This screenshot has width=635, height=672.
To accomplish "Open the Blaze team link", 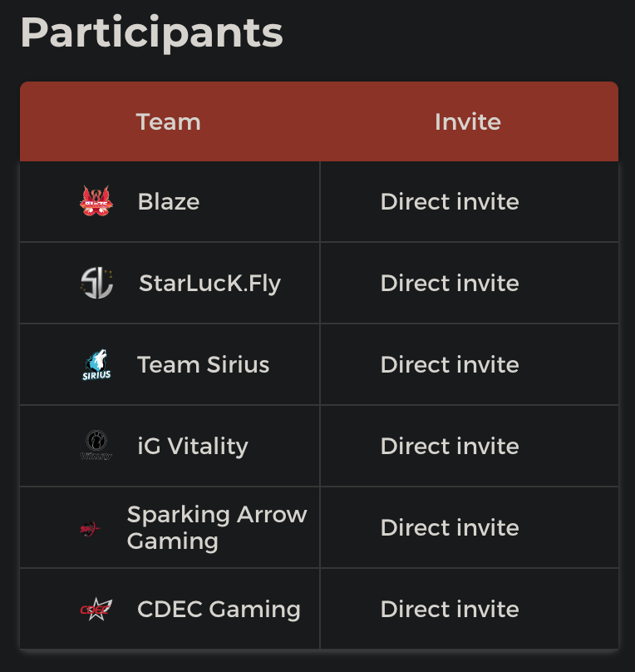I will (169, 201).
